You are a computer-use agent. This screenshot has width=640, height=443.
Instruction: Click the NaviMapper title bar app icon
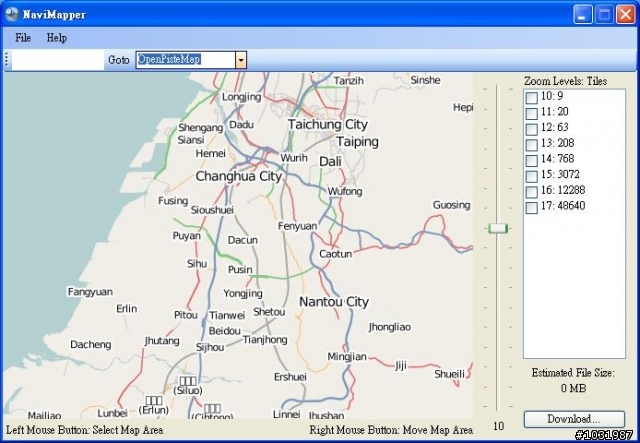pyautogui.click(x=12, y=14)
